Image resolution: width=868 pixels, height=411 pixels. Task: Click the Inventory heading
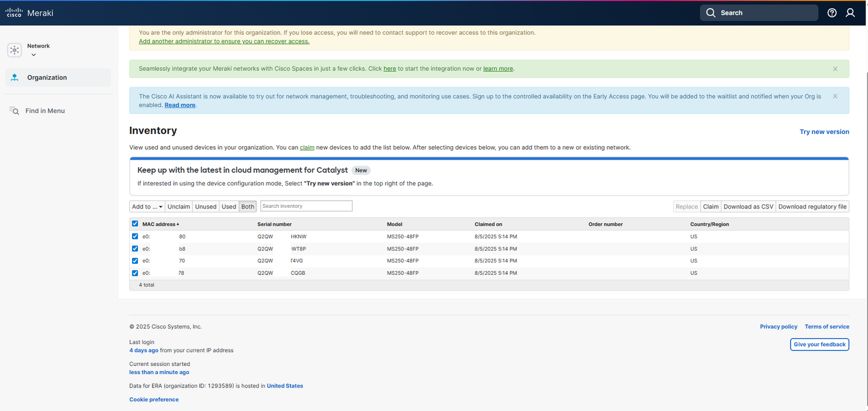coord(153,130)
